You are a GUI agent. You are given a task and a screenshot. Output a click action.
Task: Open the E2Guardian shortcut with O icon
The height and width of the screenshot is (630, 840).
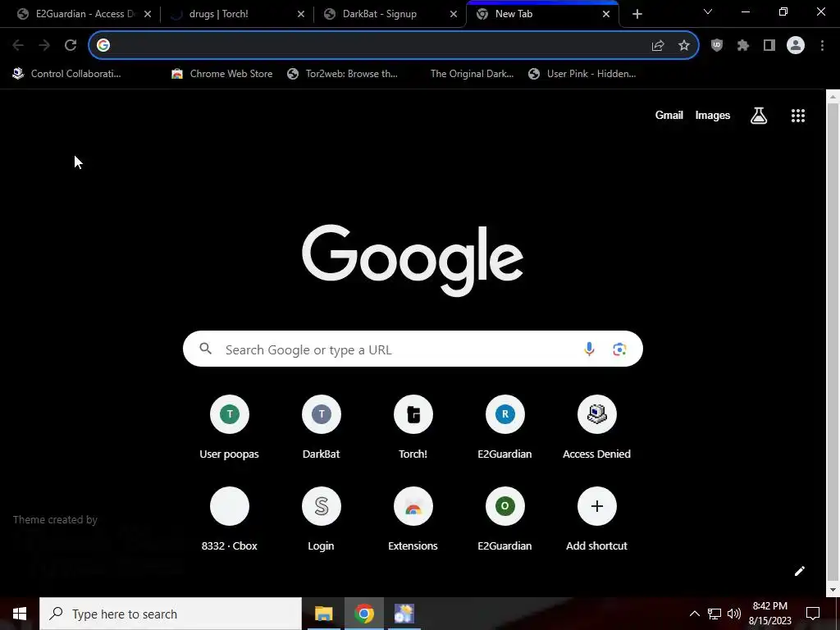[x=504, y=519]
